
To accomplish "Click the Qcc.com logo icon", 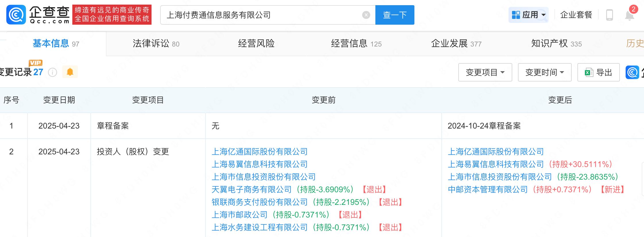I will (16, 15).
